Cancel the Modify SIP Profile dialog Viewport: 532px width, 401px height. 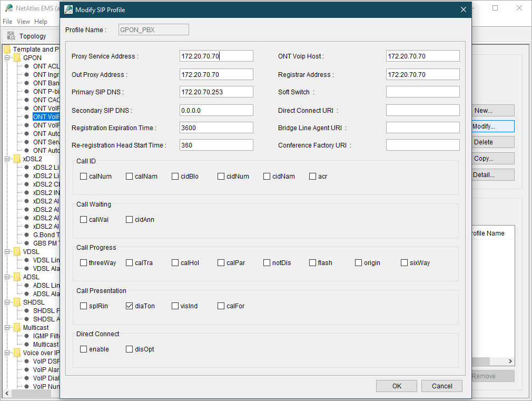(441, 386)
